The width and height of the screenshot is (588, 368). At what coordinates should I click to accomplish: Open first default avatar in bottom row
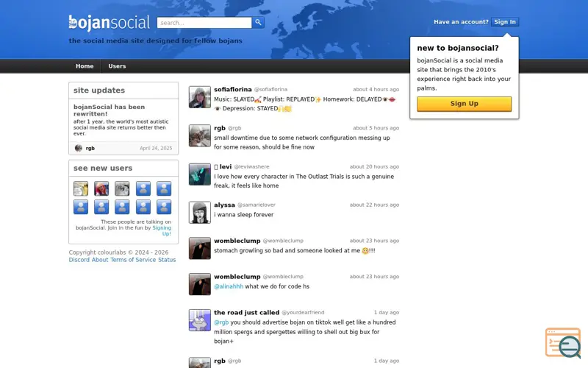[81, 207]
